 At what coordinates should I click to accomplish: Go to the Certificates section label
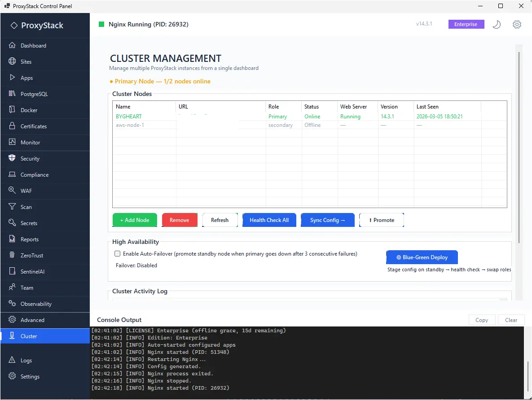(34, 126)
